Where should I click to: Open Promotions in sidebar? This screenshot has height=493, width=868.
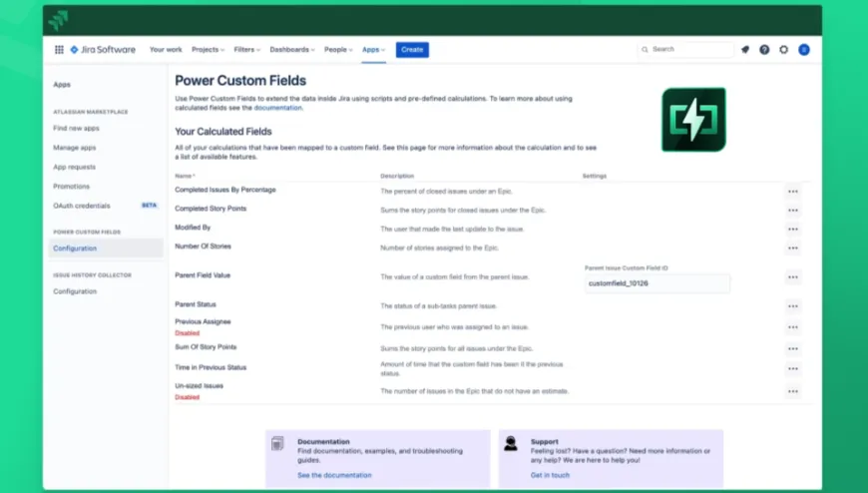coord(71,186)
